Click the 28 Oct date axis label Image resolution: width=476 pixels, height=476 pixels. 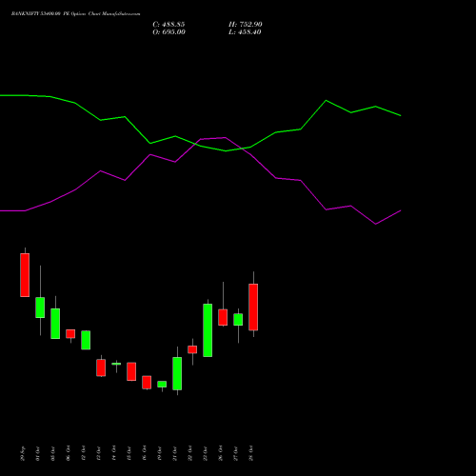coord(251,453)
